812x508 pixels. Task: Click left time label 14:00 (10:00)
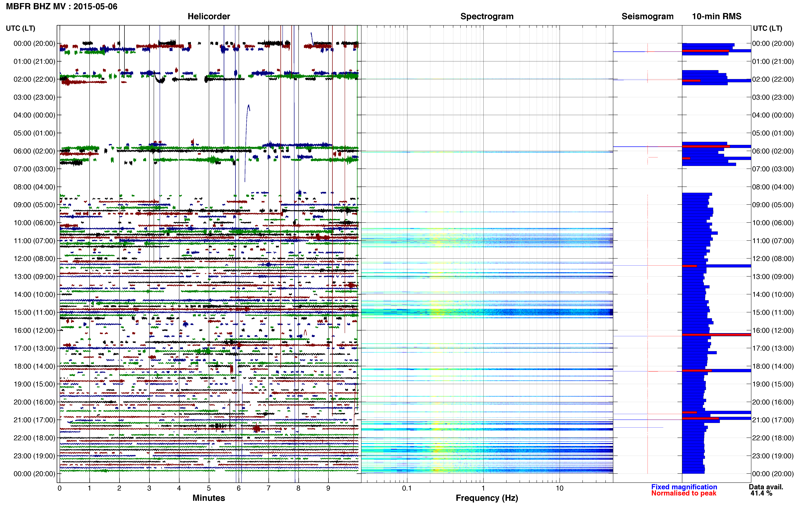[34, 294]
